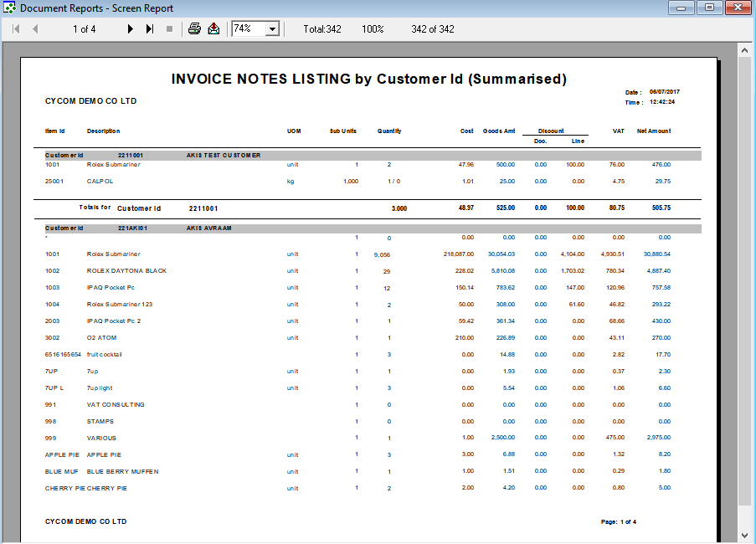Click the 'Net Amount' column header

point(654,131)
